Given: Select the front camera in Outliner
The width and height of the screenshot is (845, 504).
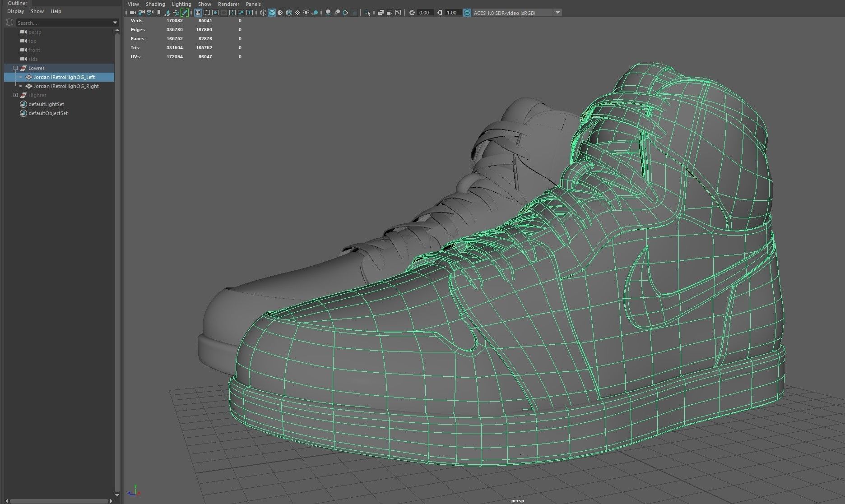Looking at the screenshot, I should coord(59,50).
